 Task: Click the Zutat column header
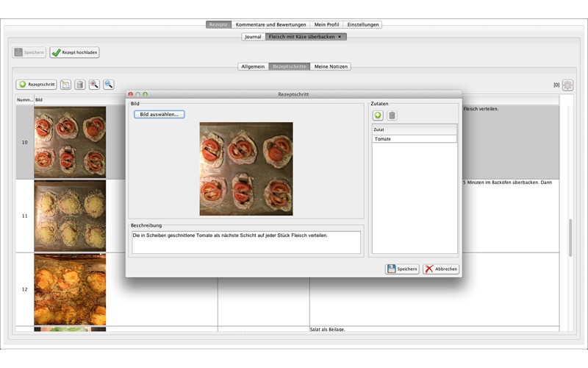point(415,130)
